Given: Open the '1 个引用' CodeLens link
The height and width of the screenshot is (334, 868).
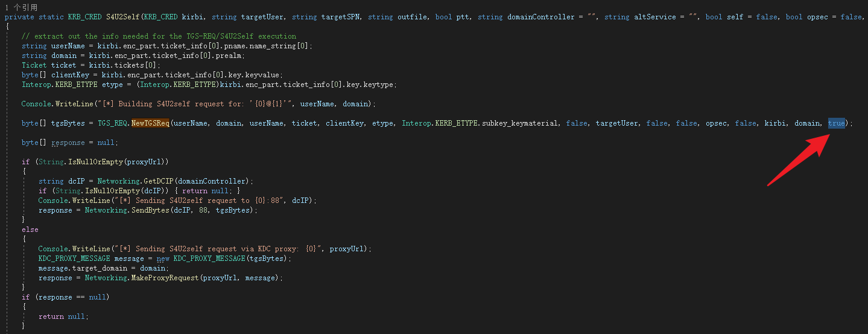Looking at the screenshot, I should pos(21,7).
